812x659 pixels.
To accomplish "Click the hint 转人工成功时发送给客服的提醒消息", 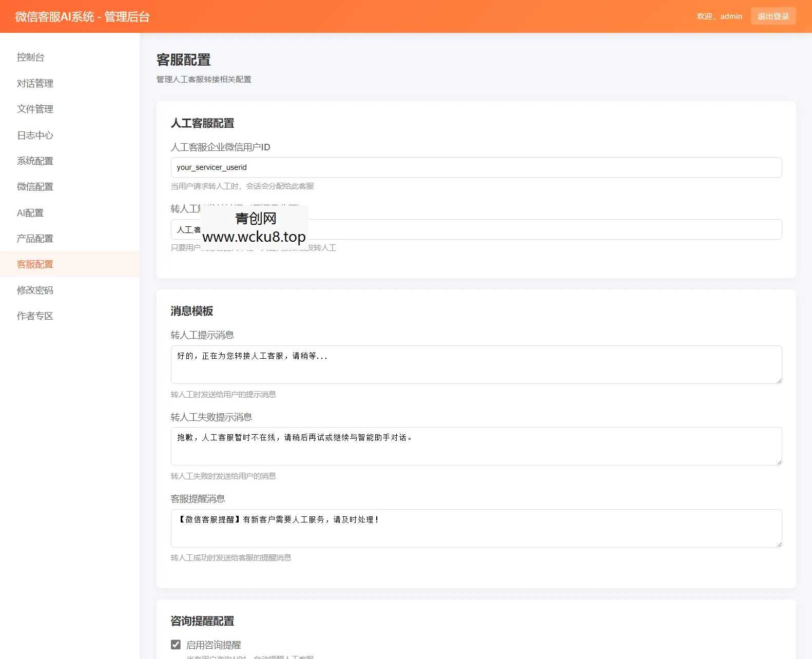I will (x=231, y=557).
